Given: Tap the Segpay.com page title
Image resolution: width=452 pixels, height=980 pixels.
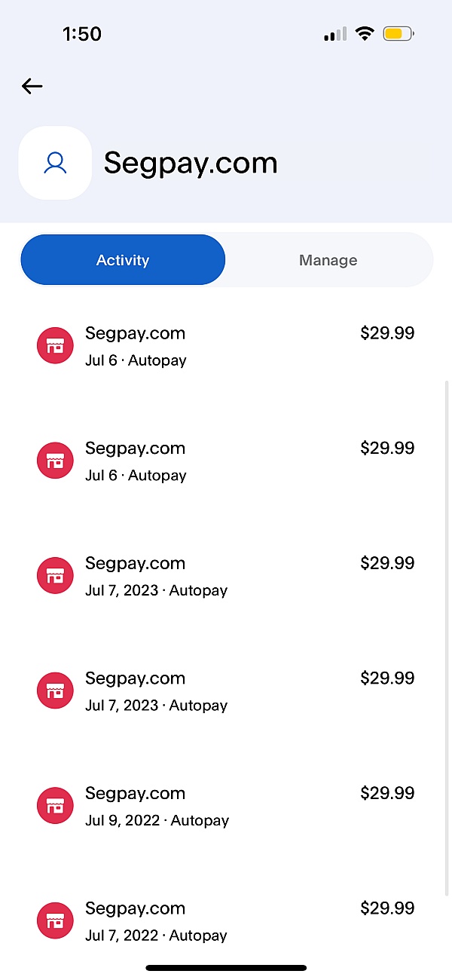Looking at the screenshot, I should point(191,163).
